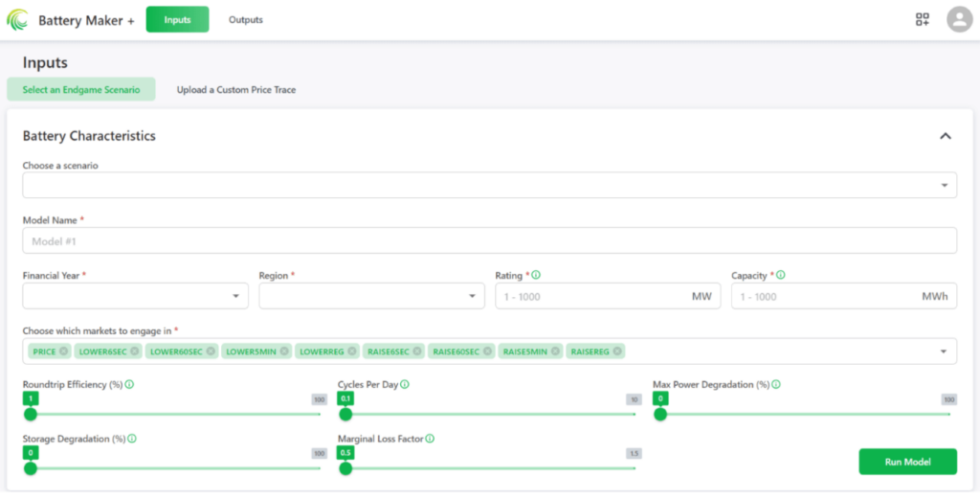The image size is (980, 499).
Task: Click Marginal Loss Factor info icon
Action: tap(430, 439)
